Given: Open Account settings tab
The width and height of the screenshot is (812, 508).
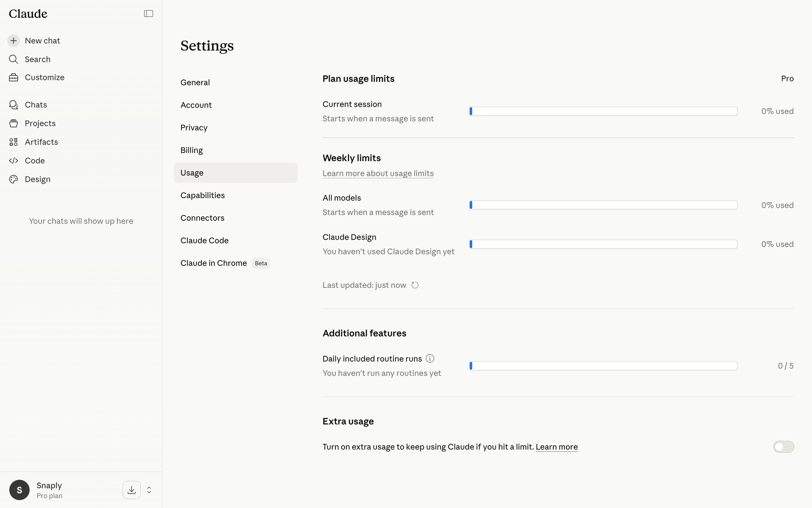Looking at the screenshot, I should coord(235,105).
